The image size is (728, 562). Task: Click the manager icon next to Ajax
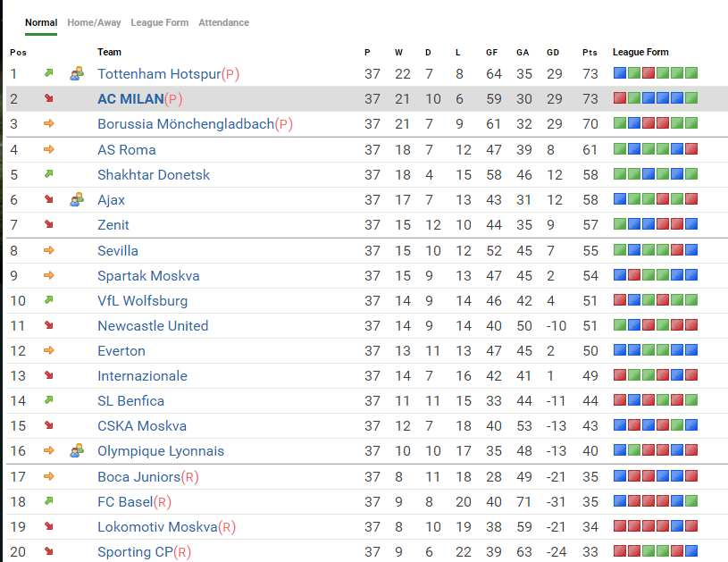pos(77,199)
